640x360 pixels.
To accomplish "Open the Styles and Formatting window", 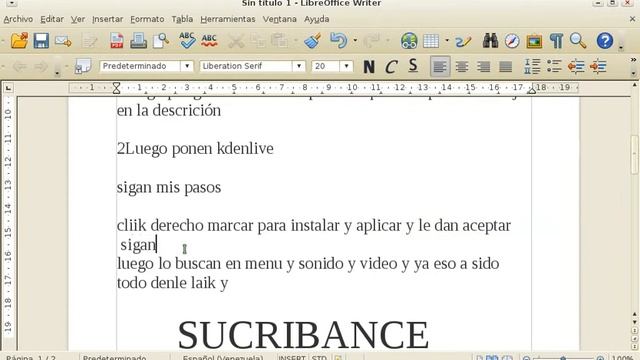I will 82,66.
